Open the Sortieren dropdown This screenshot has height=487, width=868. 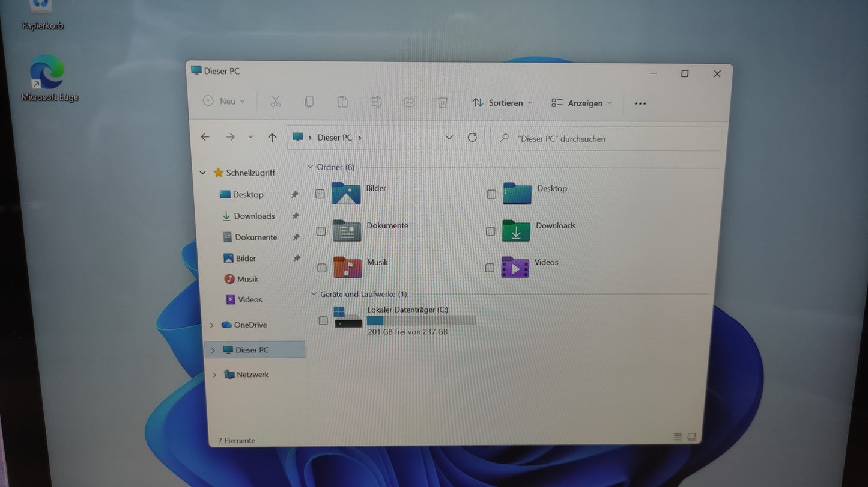(503, 103)
